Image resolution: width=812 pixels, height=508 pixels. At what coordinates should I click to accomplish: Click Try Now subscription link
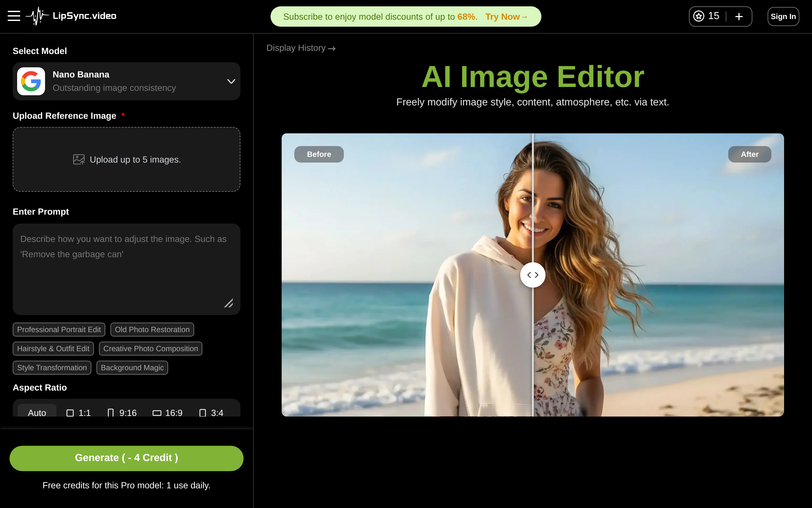click(507, 17)
